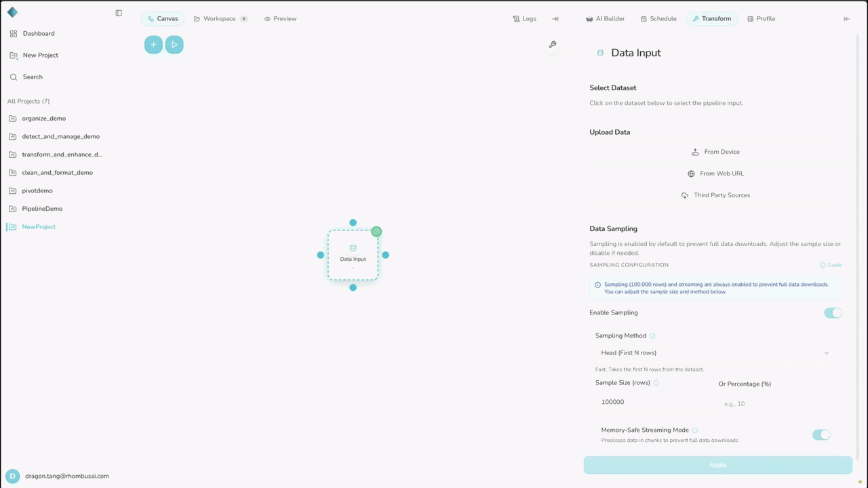Viewport: 868px width, 488px height.
Task: Open the user avatar icon
Action: click(x=12, y=476)
